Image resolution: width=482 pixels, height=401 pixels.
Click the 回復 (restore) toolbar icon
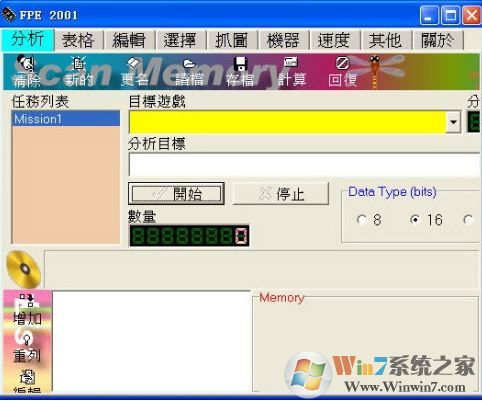coord(342,71)
